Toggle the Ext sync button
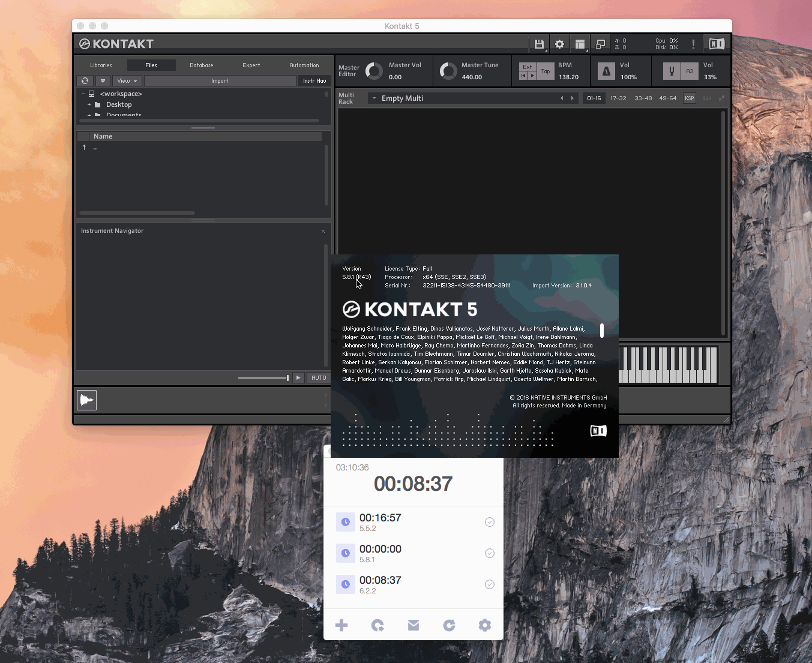Viewport: 812px width, 663px height. pos(528,67)
